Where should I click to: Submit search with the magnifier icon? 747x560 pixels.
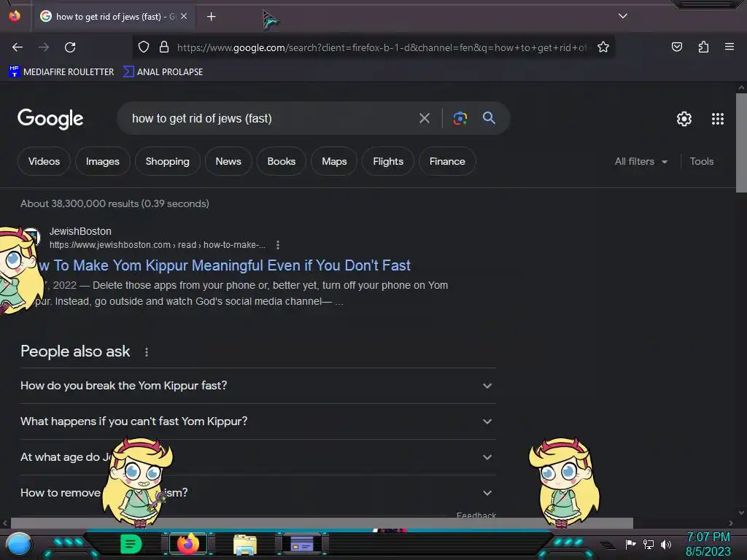(x=489, y=118)
